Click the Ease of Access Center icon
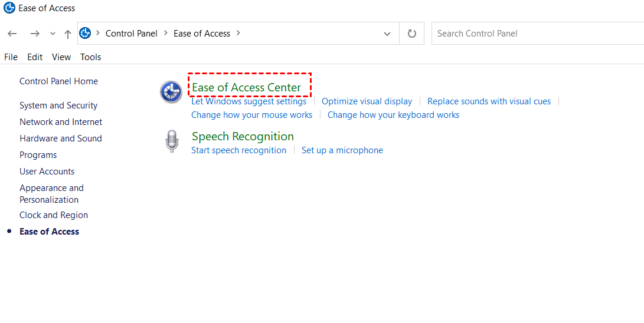The height and width of the screenshot is (323, 644). point(171,92)
